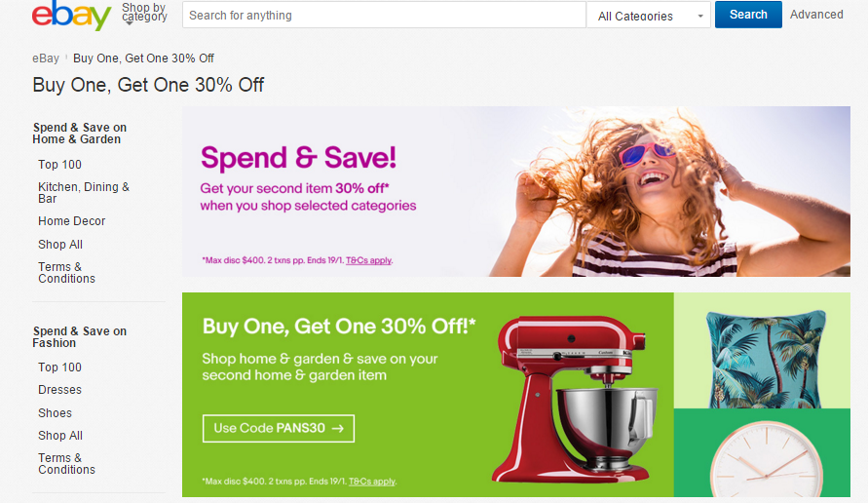Screen dimensions: 868x503
Task: Open the Home Decor category
Action: 71,221
